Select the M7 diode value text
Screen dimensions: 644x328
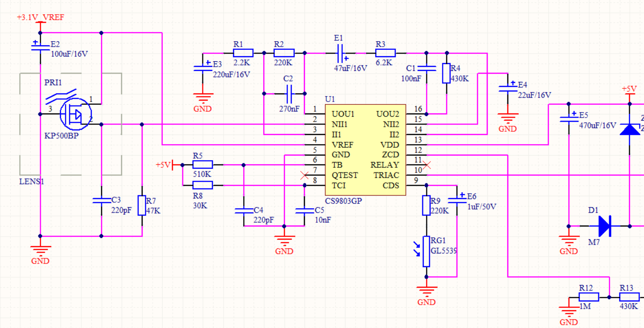coord(594,242)
